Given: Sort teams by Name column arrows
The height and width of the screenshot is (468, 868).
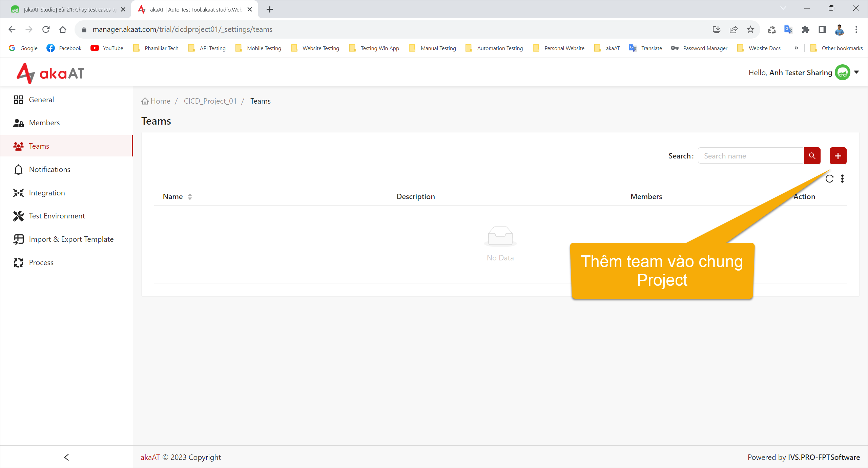Looking at the screenshot, I should [190, 197].
